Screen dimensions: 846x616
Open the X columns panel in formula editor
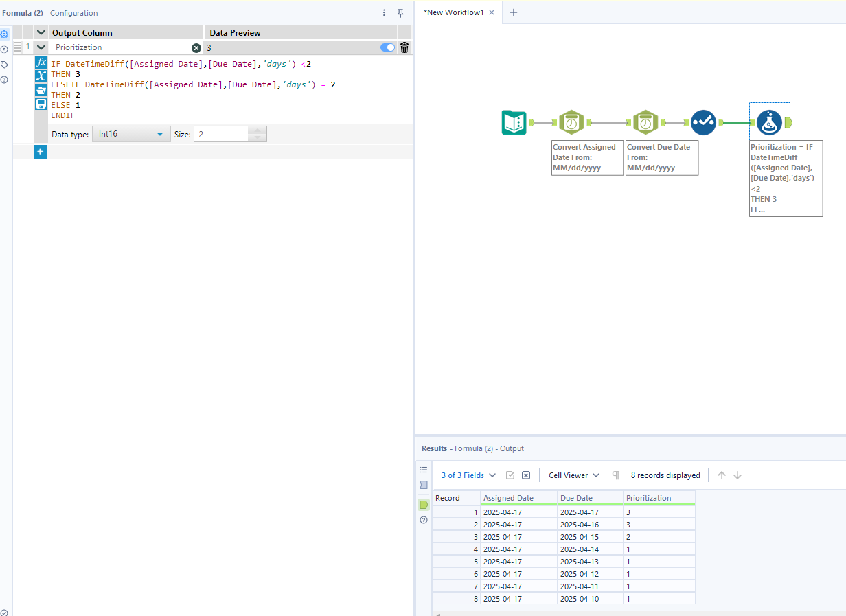click(x=41, y=76)
